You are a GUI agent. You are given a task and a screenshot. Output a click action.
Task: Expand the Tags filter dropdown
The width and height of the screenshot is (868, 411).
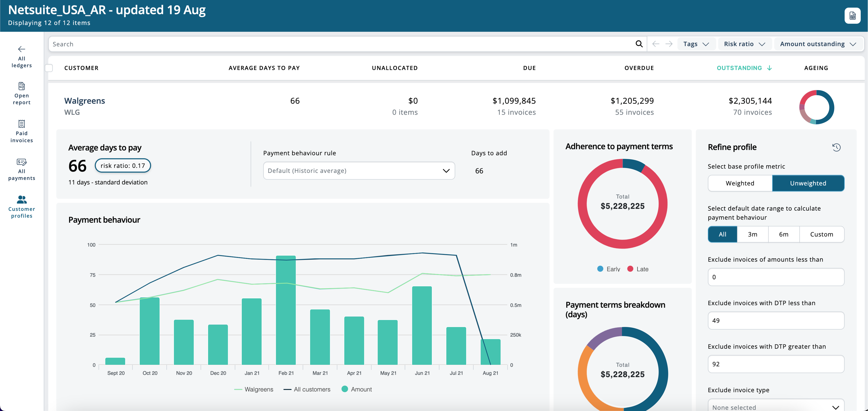point(696,44)
